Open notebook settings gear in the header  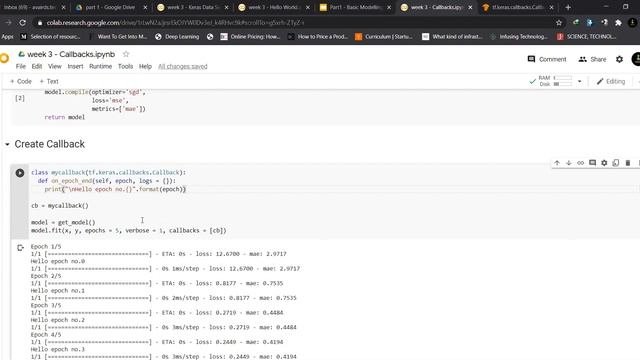click(x=619, y=59)
